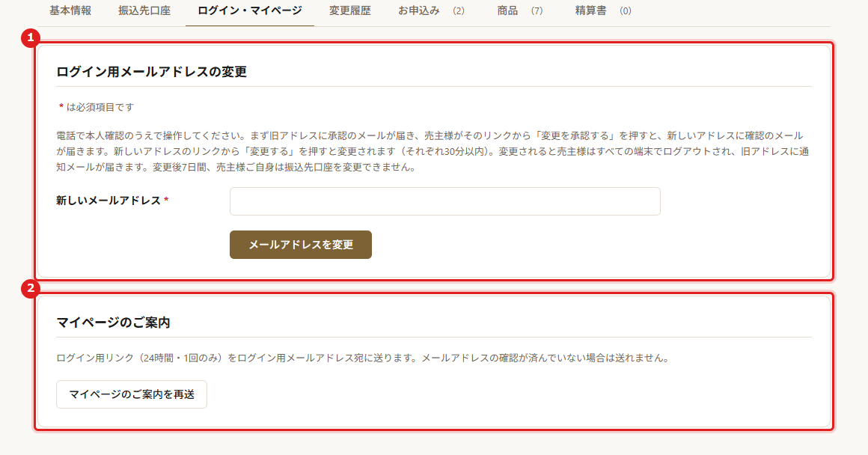Click the 新しいメールアドレス field label
The image size is (868, 455).
click(x=111, y=201)
